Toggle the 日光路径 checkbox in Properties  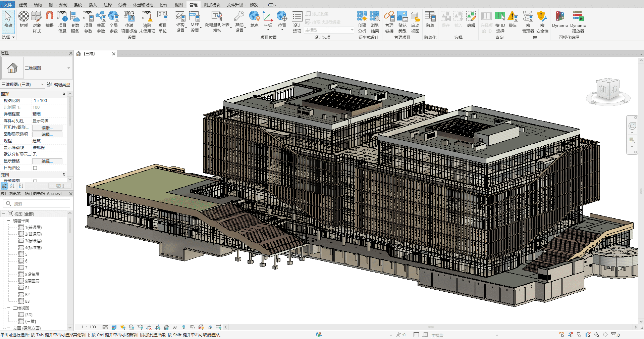35,168
